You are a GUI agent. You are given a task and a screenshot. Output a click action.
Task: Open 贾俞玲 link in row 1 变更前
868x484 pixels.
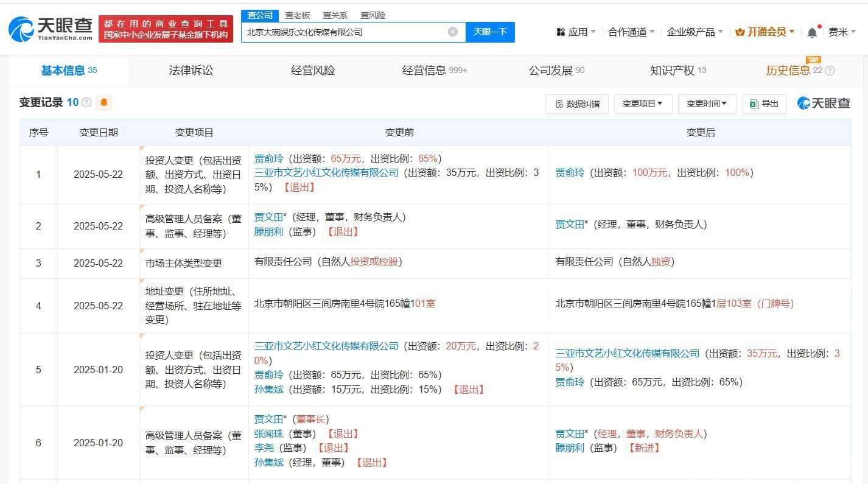click(x=269, y=158)
